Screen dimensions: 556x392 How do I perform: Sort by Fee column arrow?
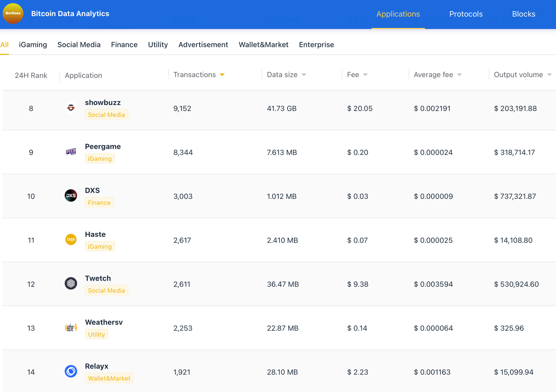click(x=365, y=75)
